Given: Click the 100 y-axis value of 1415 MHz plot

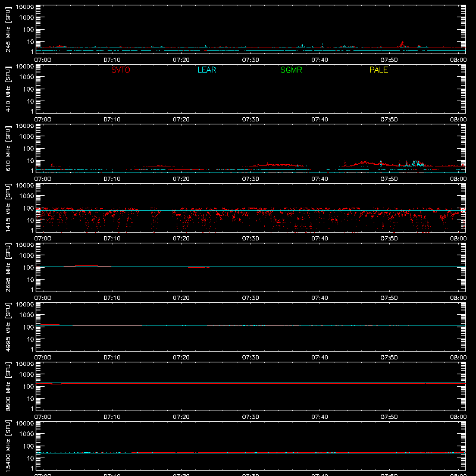Looking at the screenshot, I should pos(29,208).
